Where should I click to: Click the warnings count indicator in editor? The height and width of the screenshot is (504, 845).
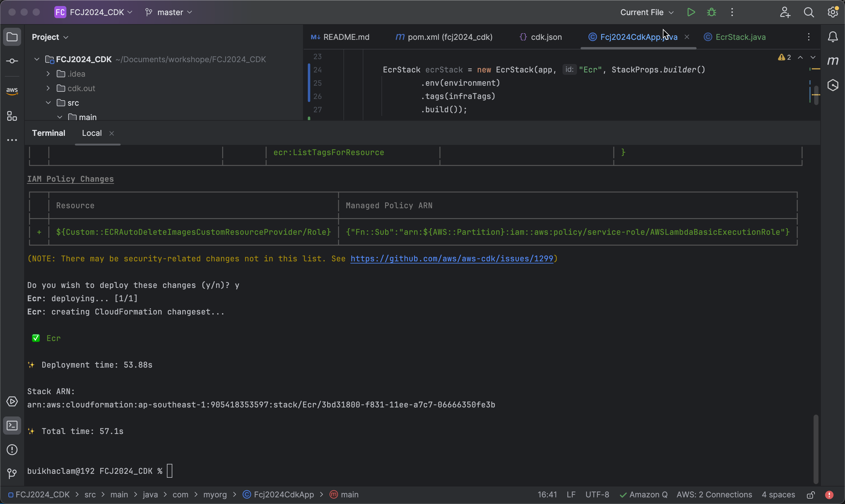click(x=785, y=57)
